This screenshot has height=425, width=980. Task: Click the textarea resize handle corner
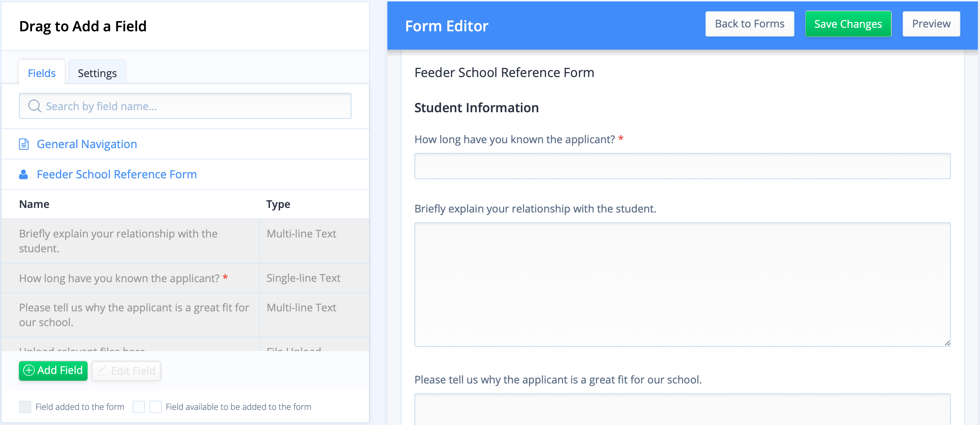point(947,343)
